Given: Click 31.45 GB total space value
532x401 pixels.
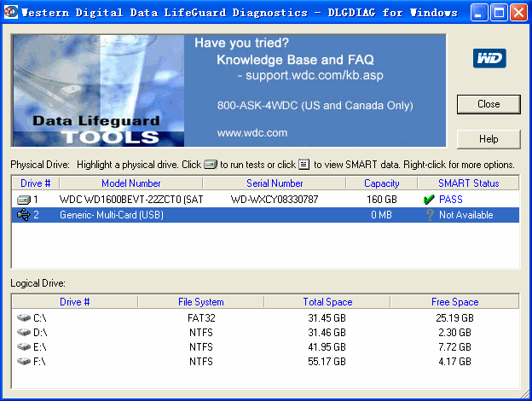Looking at the screenshot, I should click(327, 318).
